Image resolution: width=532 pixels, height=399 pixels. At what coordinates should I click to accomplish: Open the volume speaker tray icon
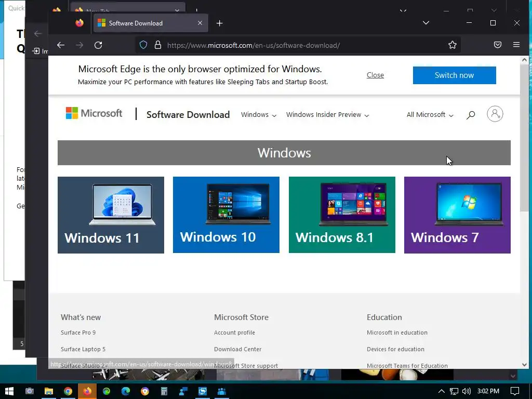pyautogui.click(x=466, y=391)
